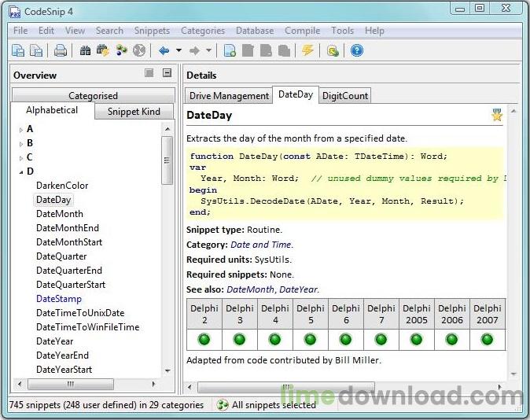Click the Overview horizontal scrollbar right arrow
Viewport: 530px width, 420px height.
pos(154,384)
